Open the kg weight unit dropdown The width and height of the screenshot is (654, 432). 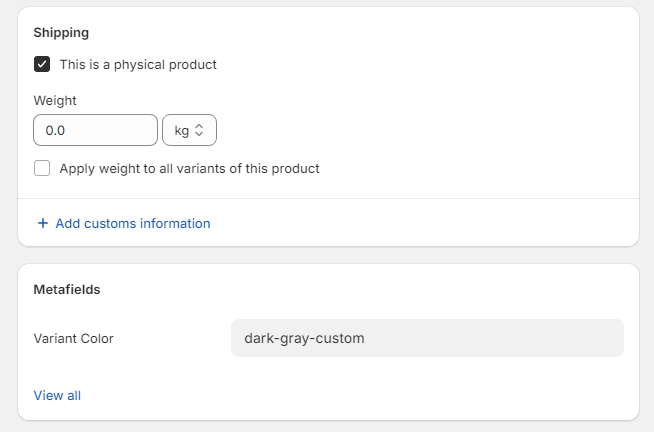point(189,130)
